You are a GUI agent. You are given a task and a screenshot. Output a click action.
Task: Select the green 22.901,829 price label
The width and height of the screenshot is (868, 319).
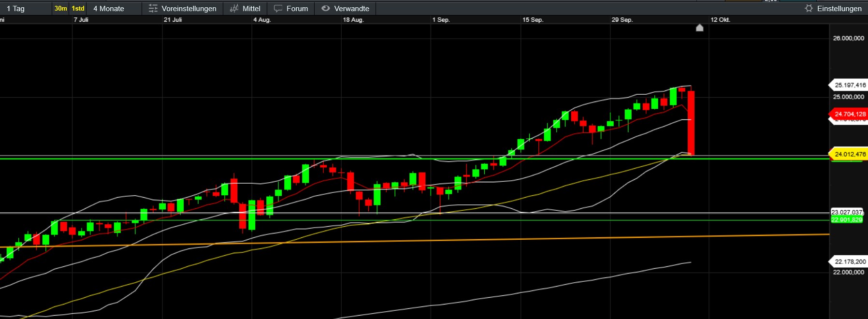[x=847, y=219]
